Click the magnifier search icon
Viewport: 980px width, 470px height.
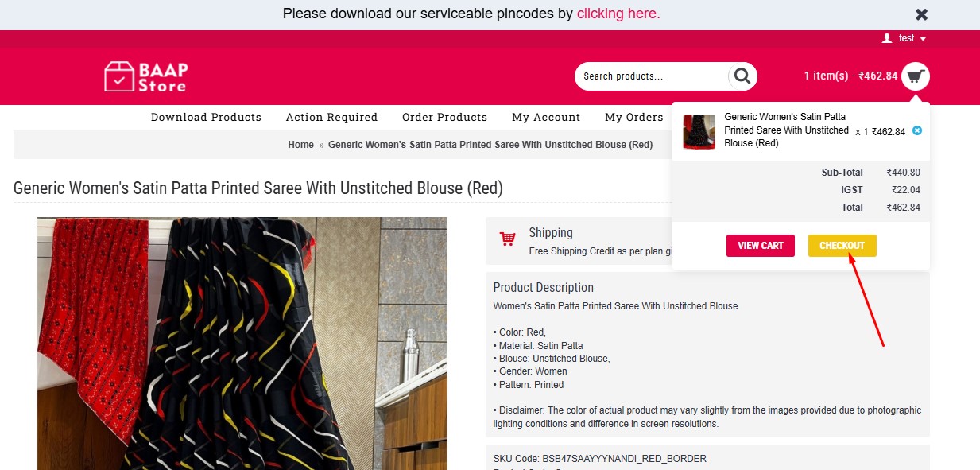[742, 76]
